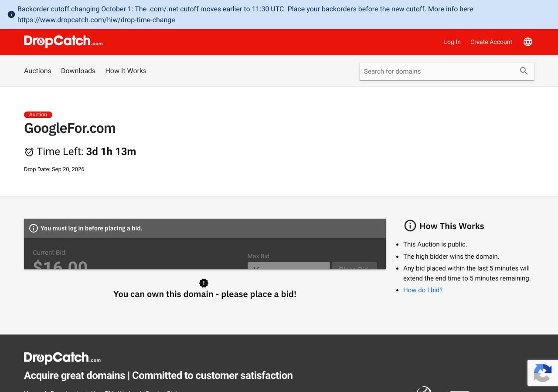Open the language globe icon
Viewport: 558px width, 392px height.
pyautogui.click(x=528, y=42)
